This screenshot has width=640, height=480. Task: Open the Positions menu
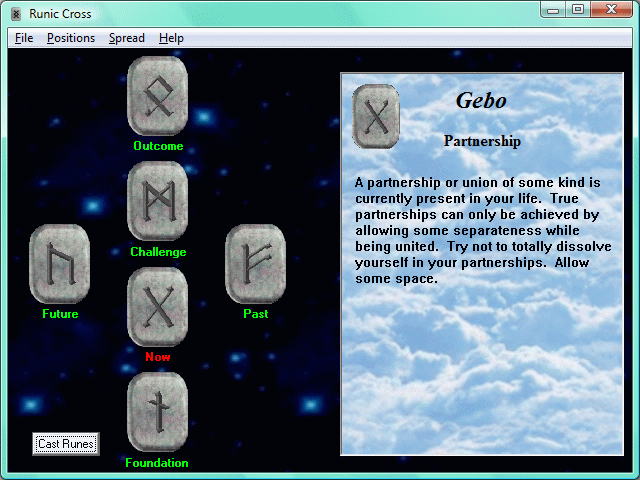pos(71,38)
